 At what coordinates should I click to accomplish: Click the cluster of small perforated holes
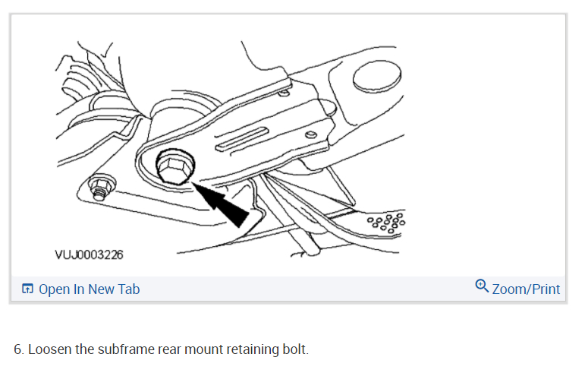(387, 223)
